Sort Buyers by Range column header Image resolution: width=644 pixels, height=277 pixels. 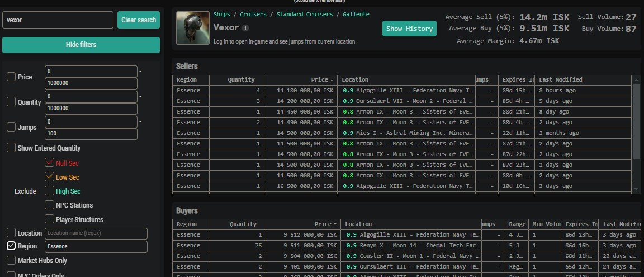pos(517,224)
